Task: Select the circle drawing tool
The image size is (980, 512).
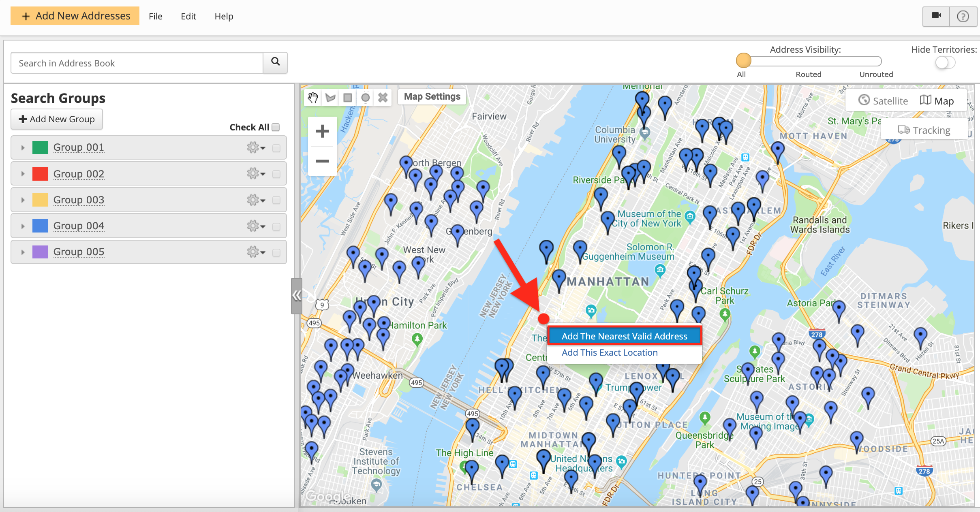Action: (365, 98)
